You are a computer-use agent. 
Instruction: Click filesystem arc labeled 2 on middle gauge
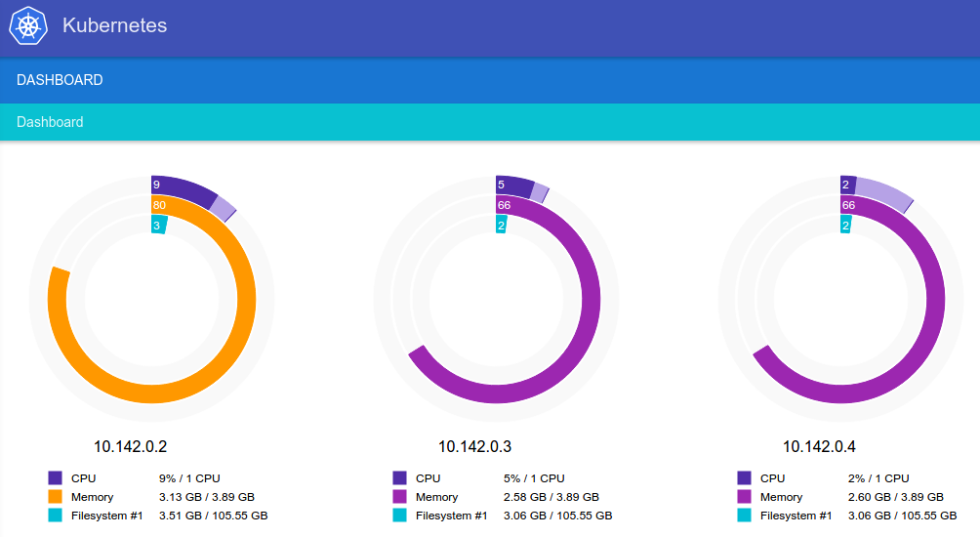point(502,224)
